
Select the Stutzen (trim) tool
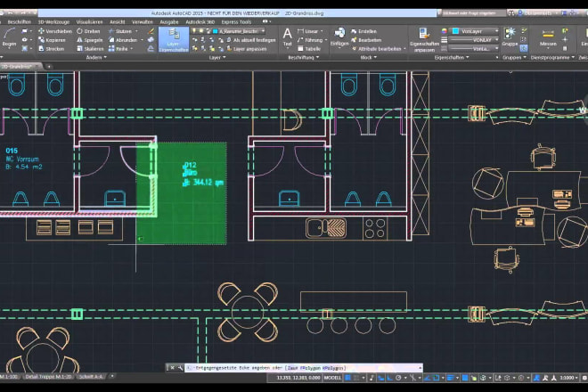pos(120,31)
